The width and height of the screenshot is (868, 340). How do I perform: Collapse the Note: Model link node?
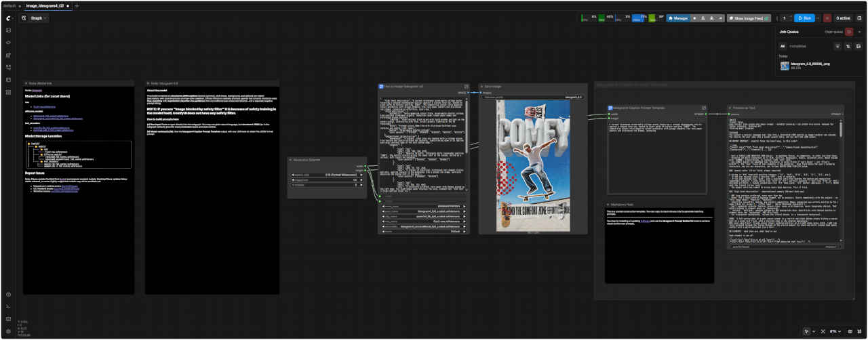point(26,83)
